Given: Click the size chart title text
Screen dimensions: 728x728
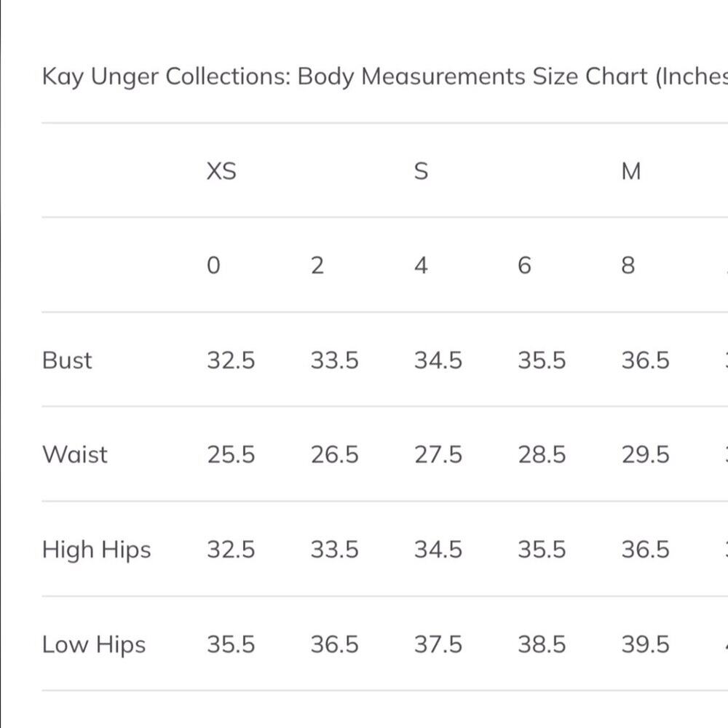Looking at the screenshot, I should tap(385, 76).
